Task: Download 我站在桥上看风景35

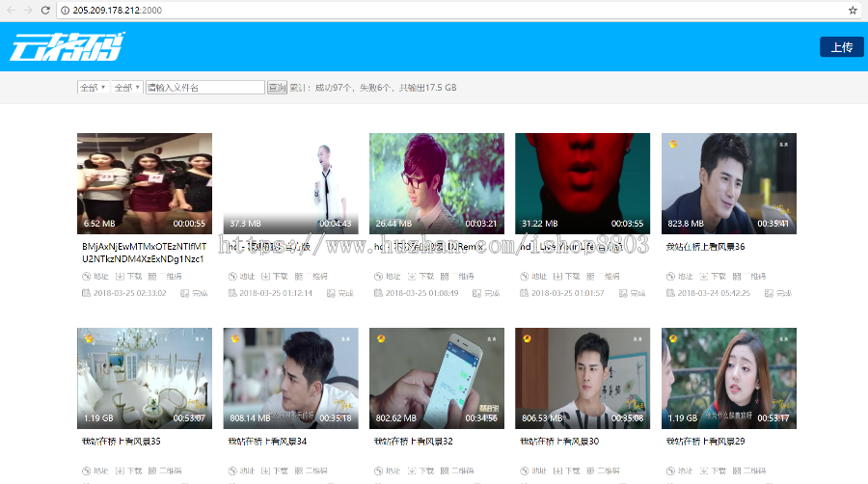Action: pos(128,471)
